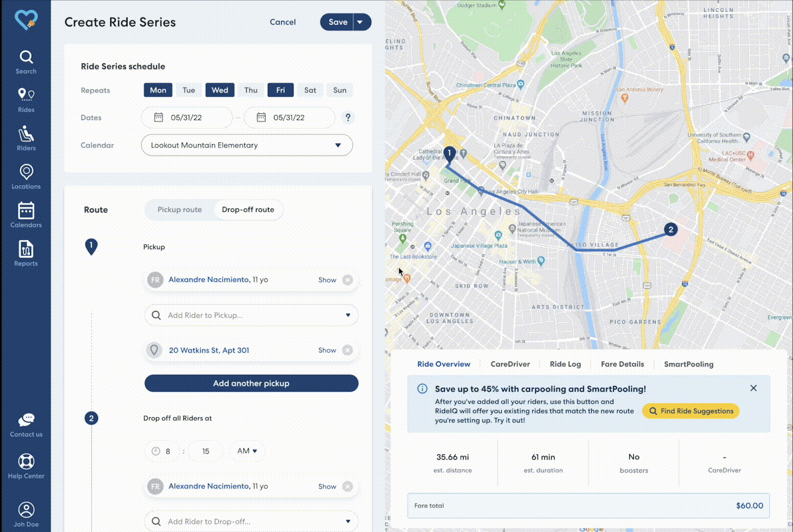Select the Ride Log tab
793x532 pixels.
pos(565,364)
